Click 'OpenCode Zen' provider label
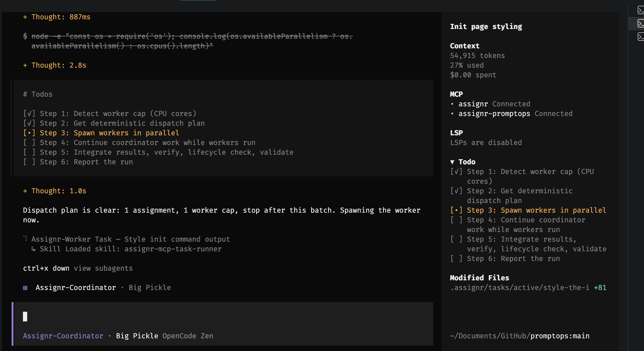 pos(188,336)
